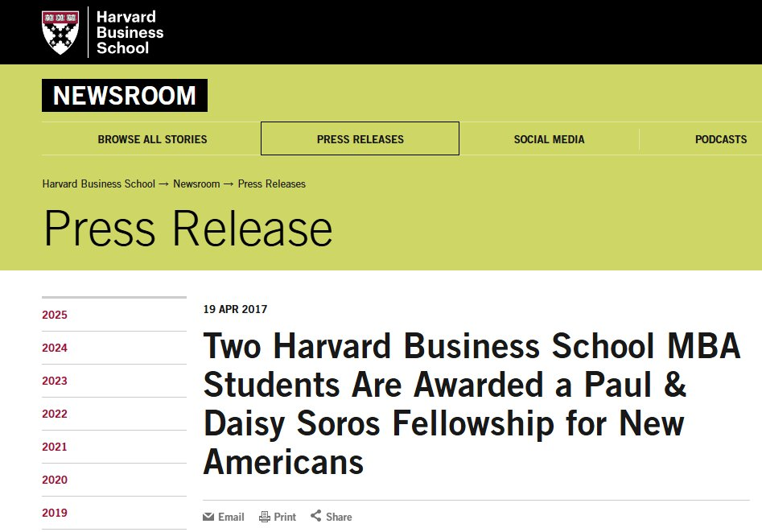Choose 2022 from the sidebar years
Image resolution: width=762 pixels, height=532 pixels.
(55, 414)
